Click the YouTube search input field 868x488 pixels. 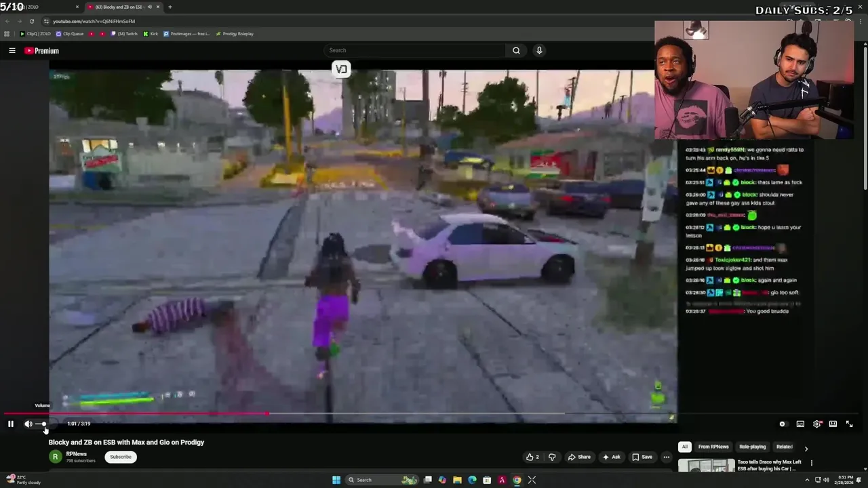414,50
